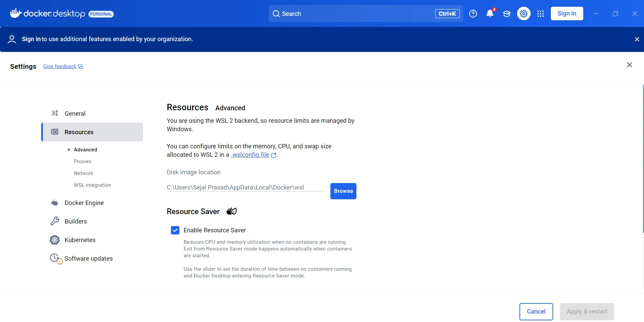Minimize the Docker Desktop window
644x322 pixels.
(x=596, y=13)
